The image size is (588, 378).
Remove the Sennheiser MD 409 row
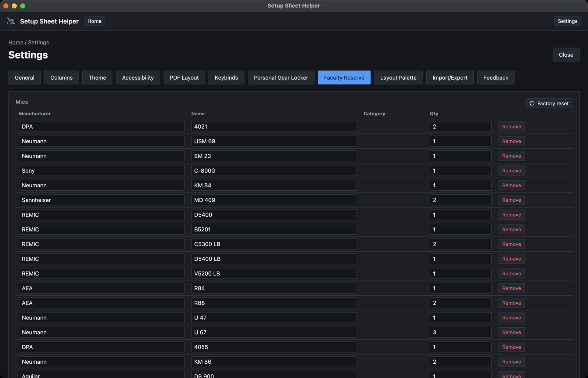[512, 200]
